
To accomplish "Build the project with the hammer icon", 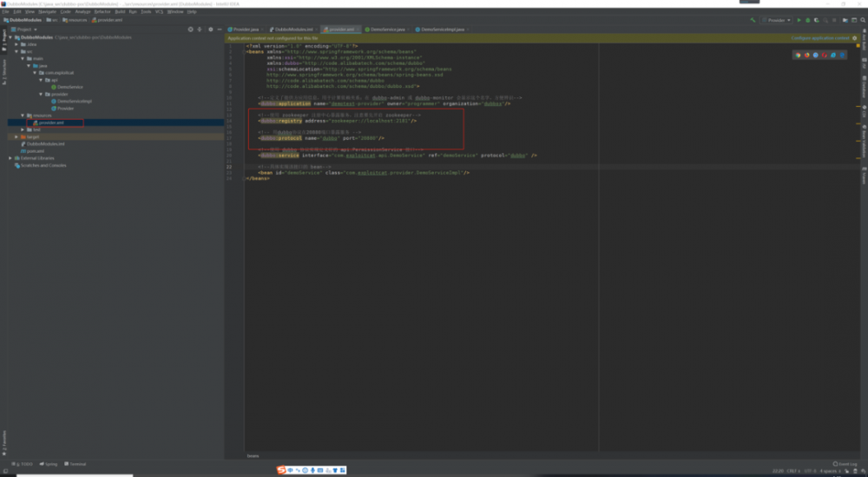I will pos(752,19).
